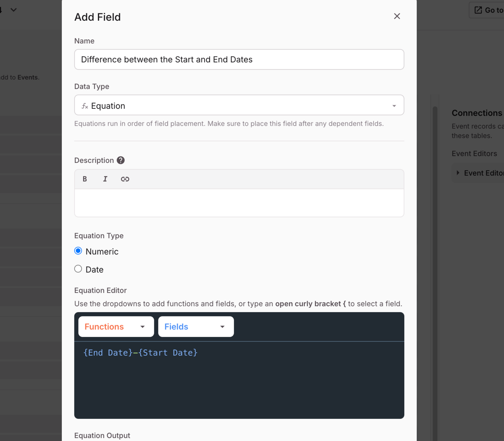
Task: Click the Description help question mark
Action: point(121,160)
